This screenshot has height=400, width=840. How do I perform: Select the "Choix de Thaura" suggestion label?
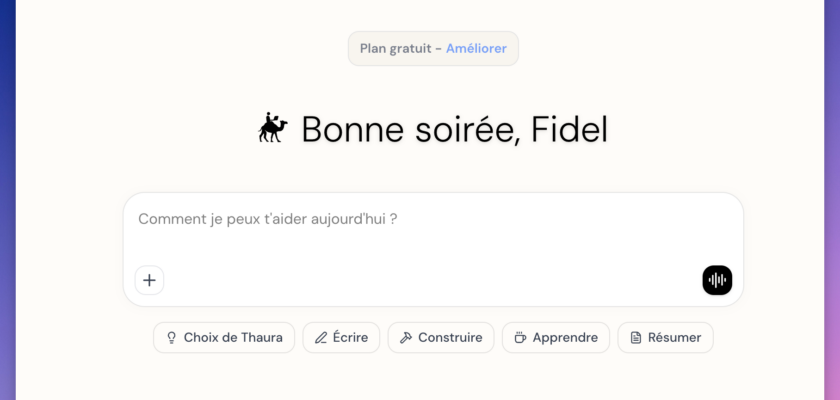(x=233, y=338)
